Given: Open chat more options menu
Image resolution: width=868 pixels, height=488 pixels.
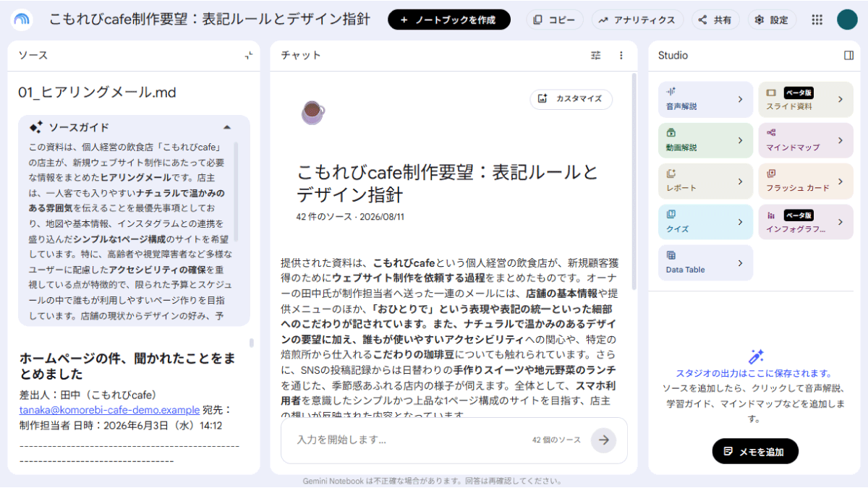Looking at the screenshot, I should pos(621,55).
